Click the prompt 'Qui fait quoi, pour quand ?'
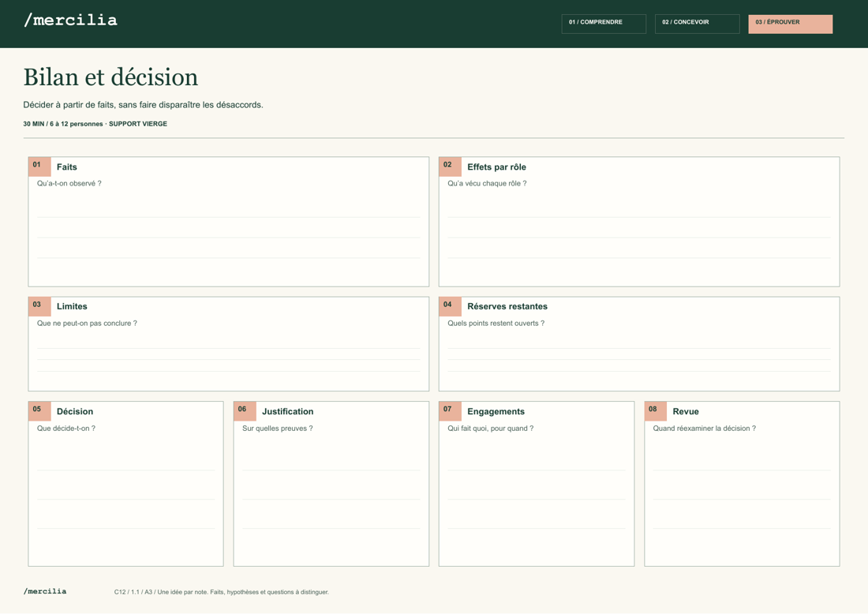Image resolution: width=868 pixels, height=614 pixels. (x=491, y=429)
